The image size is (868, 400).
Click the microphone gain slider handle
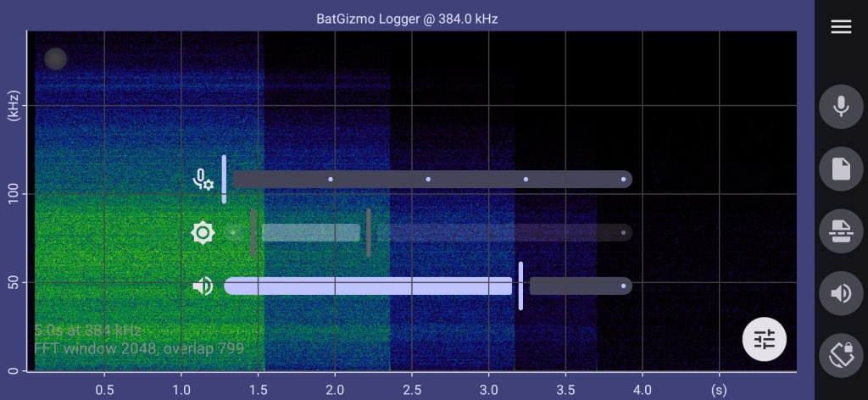[224, 180]
